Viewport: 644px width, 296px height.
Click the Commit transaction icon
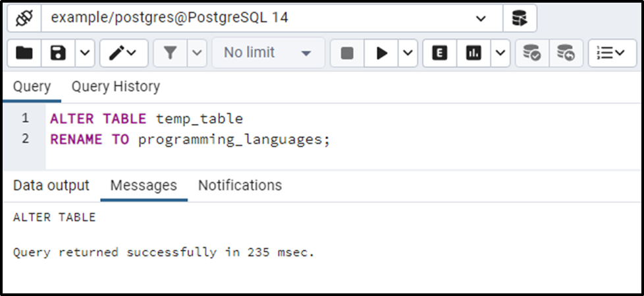click(532, 53)
